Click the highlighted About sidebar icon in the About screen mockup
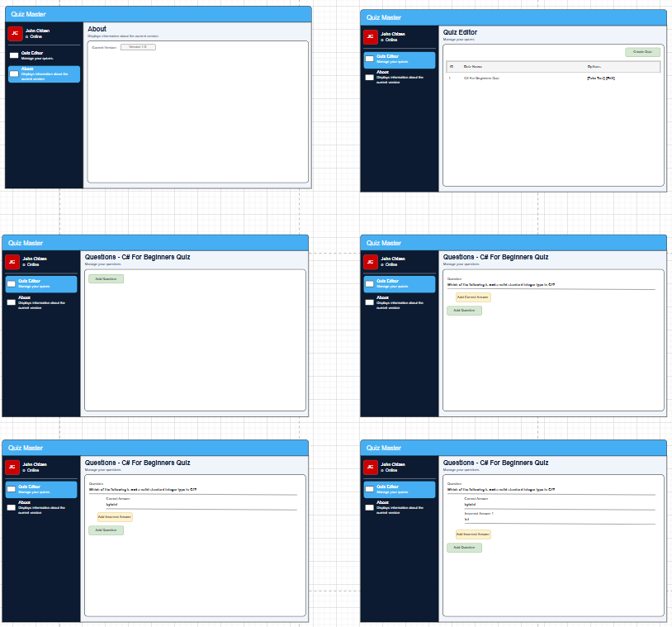Viewport: 672px width, 627px height. coord(14,74)
